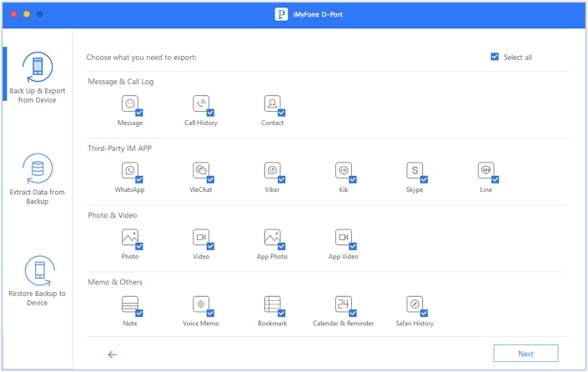588x372 pixels.
Task: Click the WhatsApp icon
Action: pos(130,171)
